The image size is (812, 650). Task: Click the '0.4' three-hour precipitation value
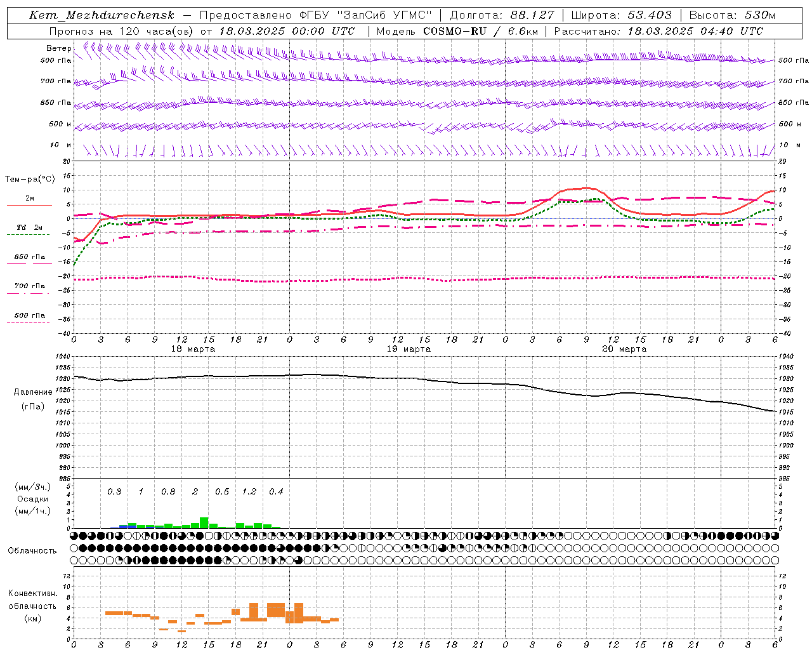[x=276, y=492]
